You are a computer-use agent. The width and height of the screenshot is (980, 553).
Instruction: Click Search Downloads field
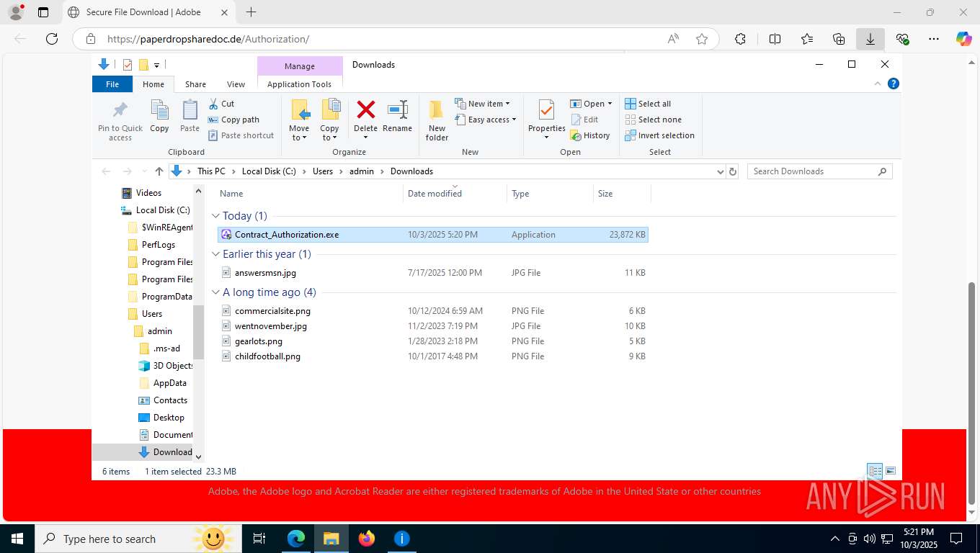pos(819,171)
